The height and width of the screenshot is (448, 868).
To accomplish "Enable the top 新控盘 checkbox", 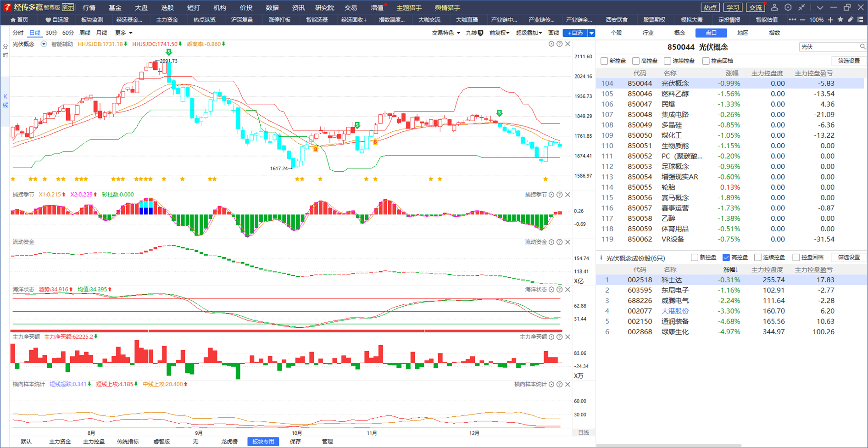I will 604,61.
